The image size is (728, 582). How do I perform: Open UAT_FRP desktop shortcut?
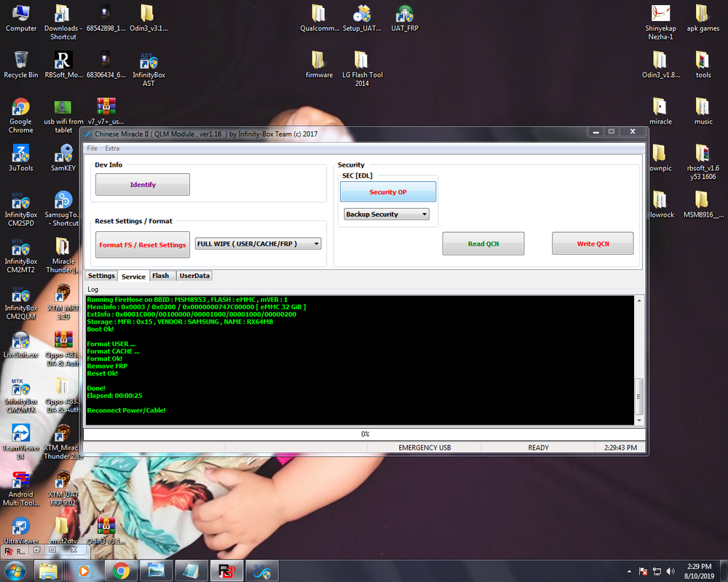pyautogui.click(x=404, y=19)
